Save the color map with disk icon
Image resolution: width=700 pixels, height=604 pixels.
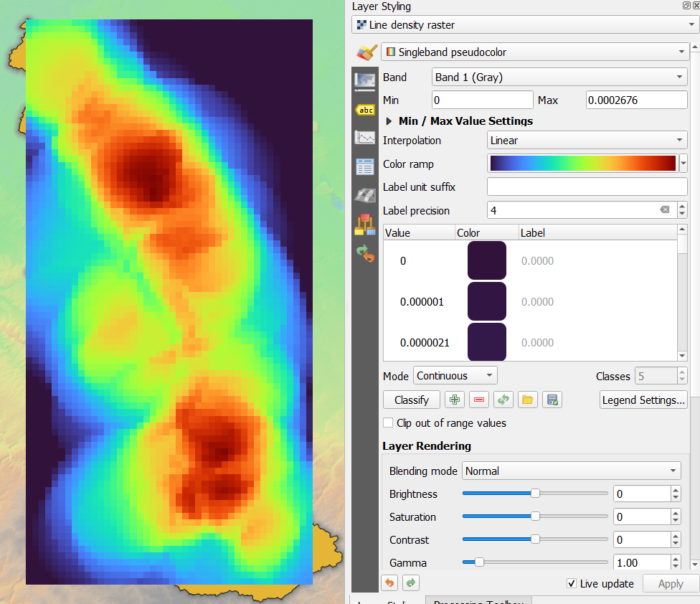point(552,400)
